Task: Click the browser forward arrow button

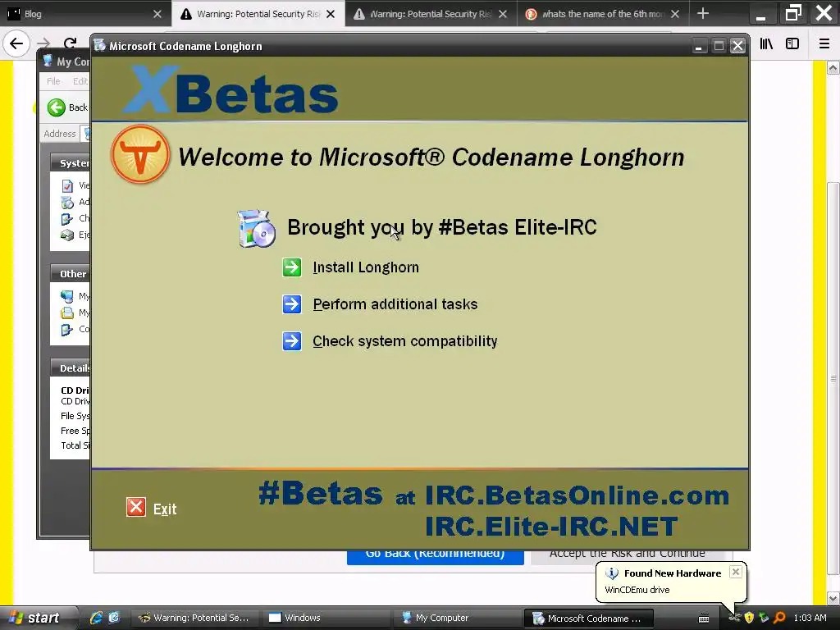Action: click(x=43, y=43)
